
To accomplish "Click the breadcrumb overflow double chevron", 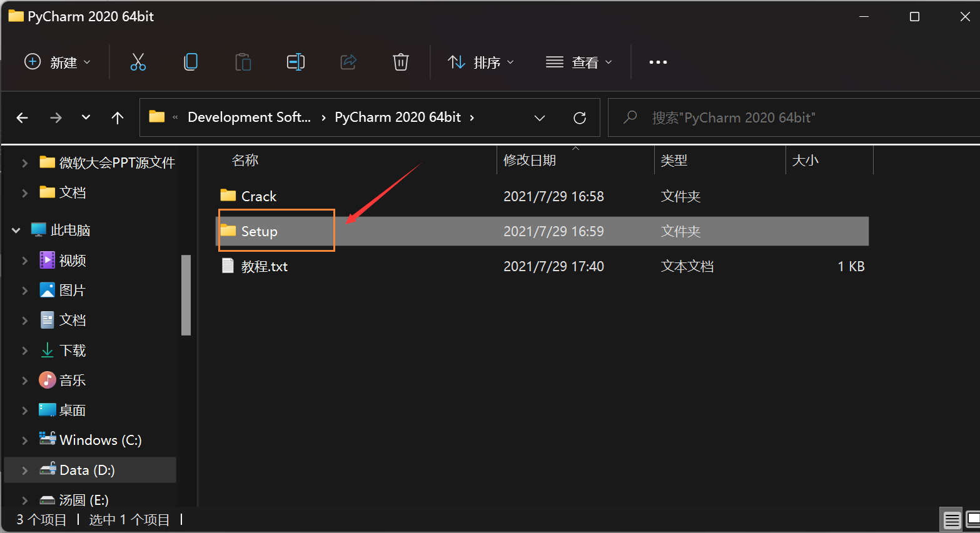I will coord(175,117).
